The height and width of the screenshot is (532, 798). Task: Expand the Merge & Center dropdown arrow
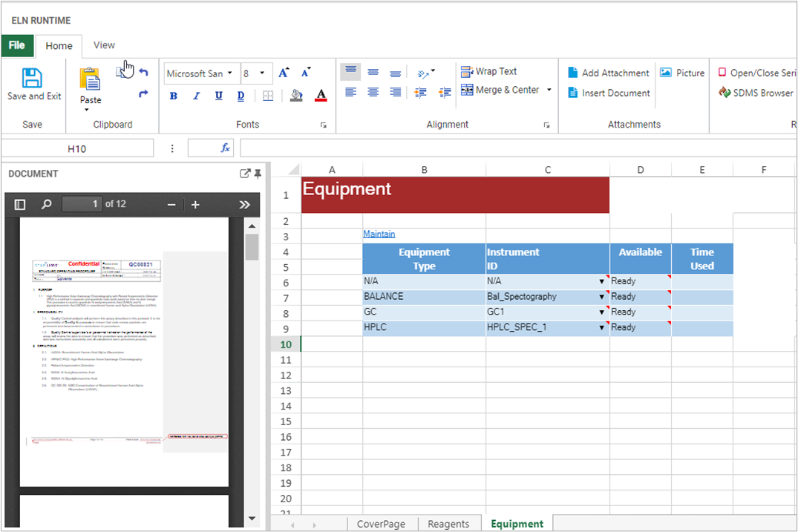pos(549,90)
